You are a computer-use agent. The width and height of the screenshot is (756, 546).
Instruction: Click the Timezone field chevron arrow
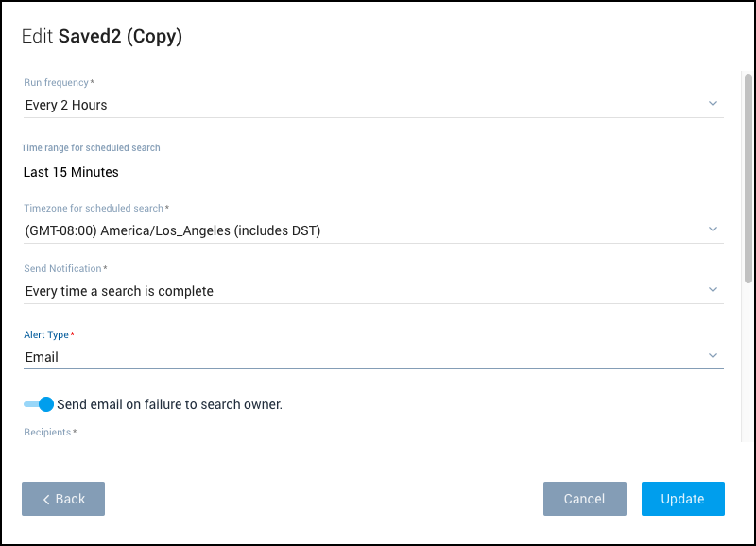(713, 230)
